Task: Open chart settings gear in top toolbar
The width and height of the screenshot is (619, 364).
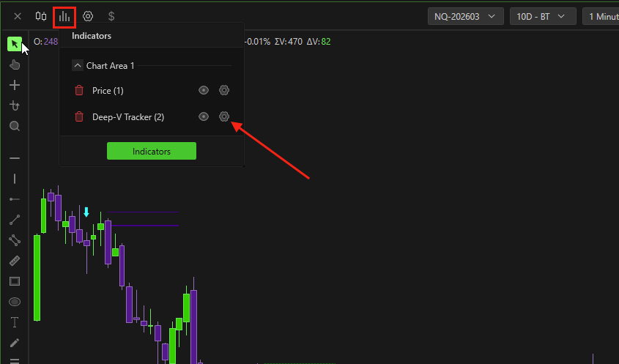Action: point(88,16)
